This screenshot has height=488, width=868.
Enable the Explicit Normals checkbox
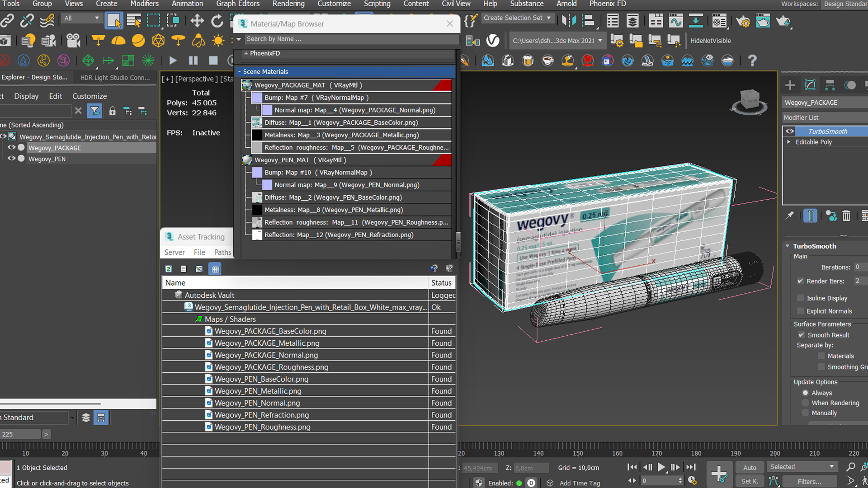point(800,311)
